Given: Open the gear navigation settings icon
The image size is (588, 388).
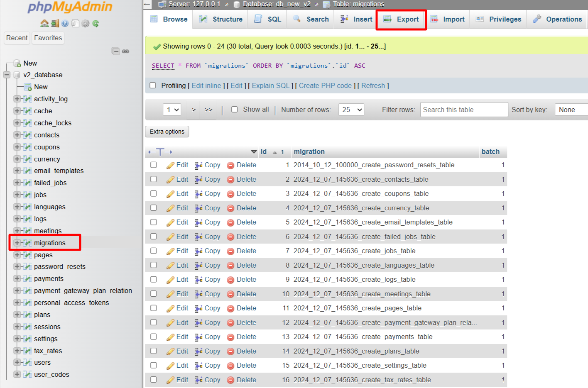Looking at the screenshot, I should [x=86, y=23].
